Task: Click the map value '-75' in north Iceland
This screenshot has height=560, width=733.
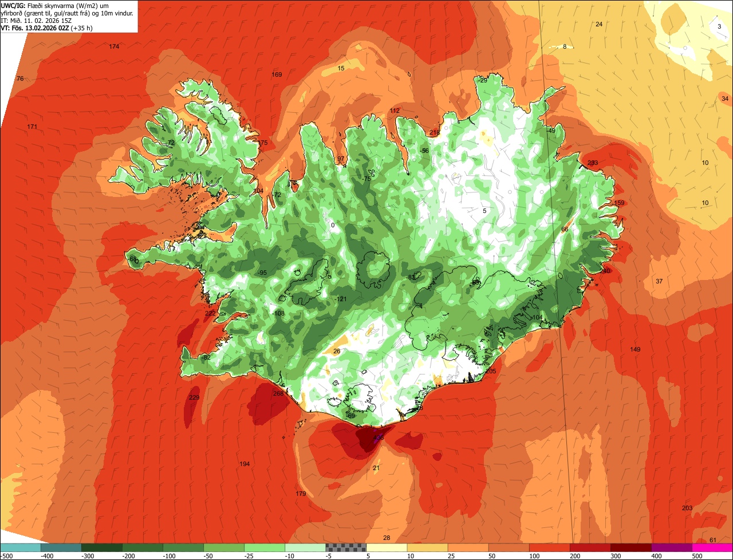Action: 366,179
